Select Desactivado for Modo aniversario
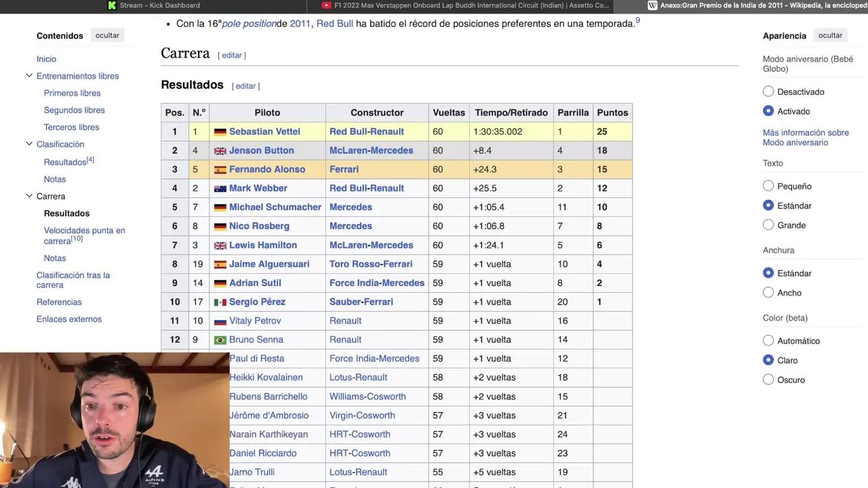This screenshot has height=488, width=868. click(768, 91)
